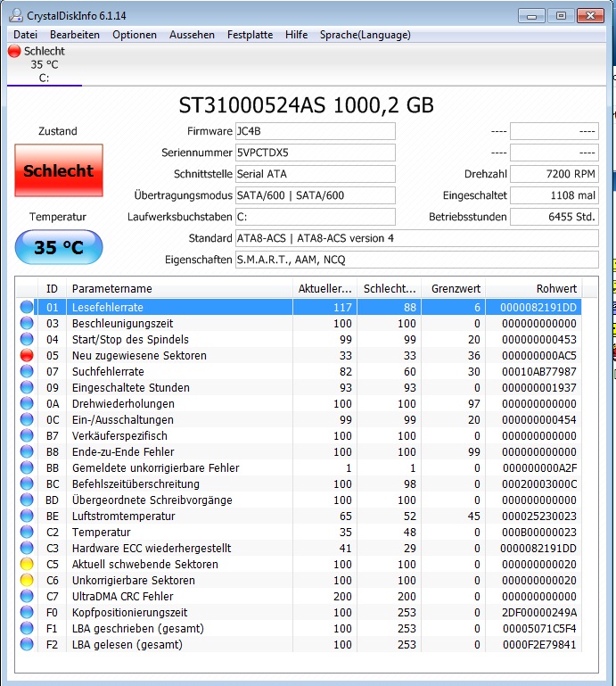Click raw value 0000F2E79841
The image size is (616, 686).
tap(539, 644)
